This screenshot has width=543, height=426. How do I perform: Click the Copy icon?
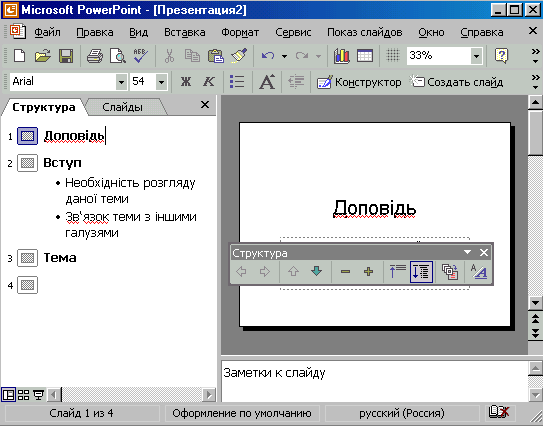tap(192, 55)
